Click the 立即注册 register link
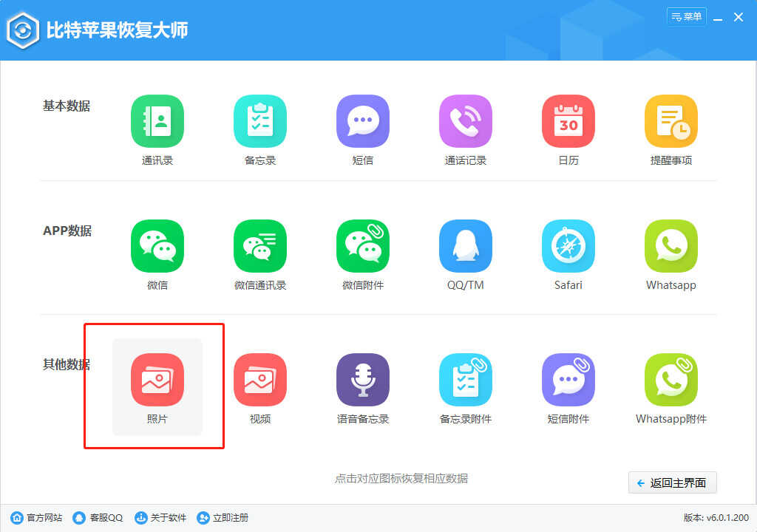 click(223, 518)
